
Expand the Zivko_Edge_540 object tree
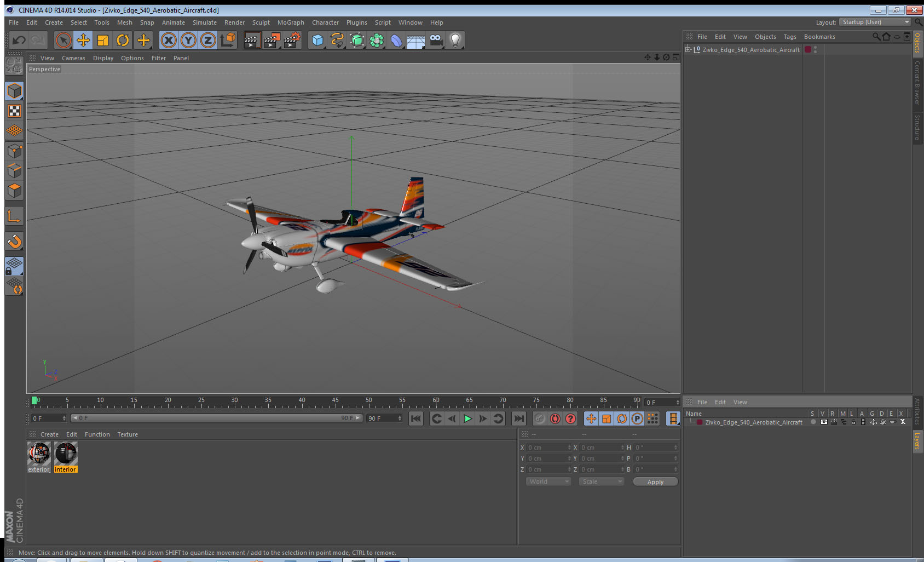tap(688, 49)
